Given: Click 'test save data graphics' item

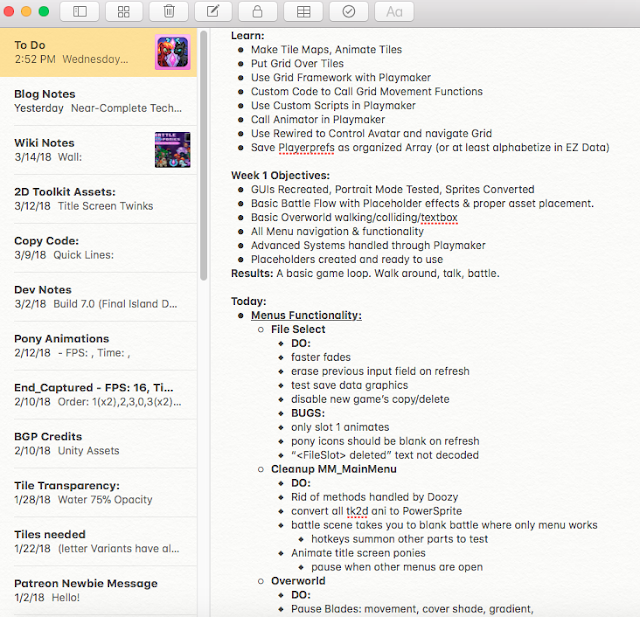Looking at the screenshot, I should (350, 385).
